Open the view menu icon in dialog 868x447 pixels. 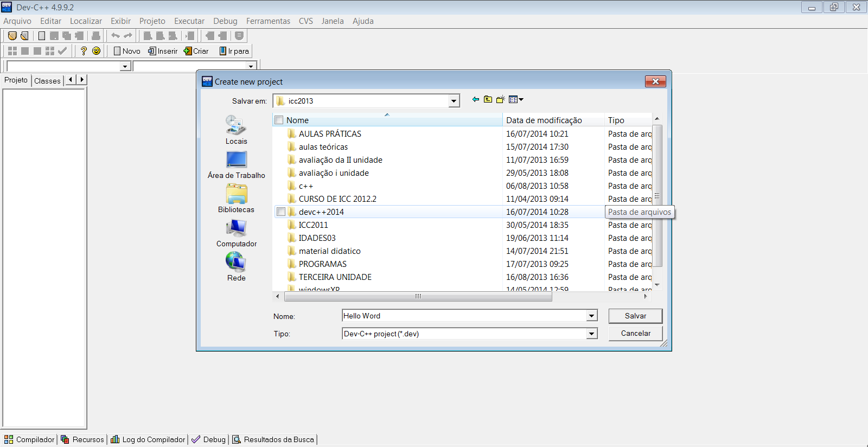(x=516, y=99)
